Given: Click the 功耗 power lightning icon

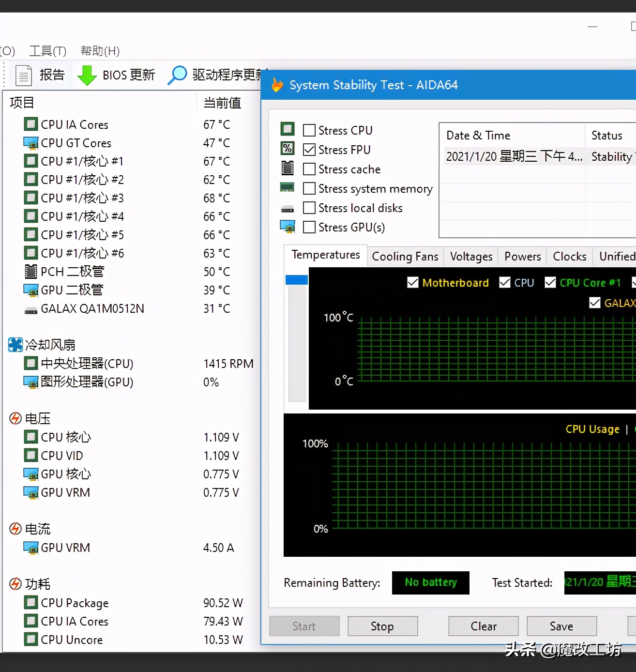Looking at the screenshot, I should tap(15, 584).
